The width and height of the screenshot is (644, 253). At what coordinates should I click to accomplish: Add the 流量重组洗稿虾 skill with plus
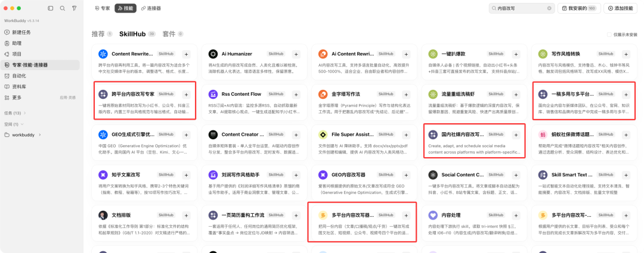click(x=516, y=94)
